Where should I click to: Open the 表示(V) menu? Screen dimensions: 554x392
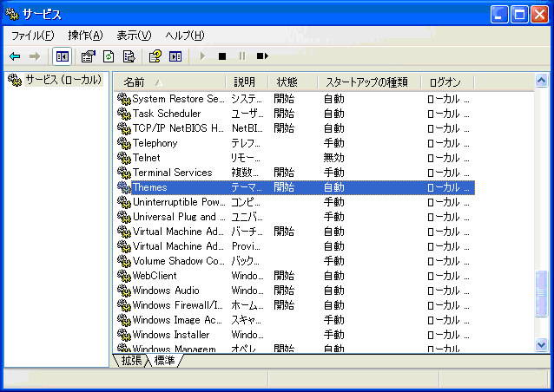(134, 36)
